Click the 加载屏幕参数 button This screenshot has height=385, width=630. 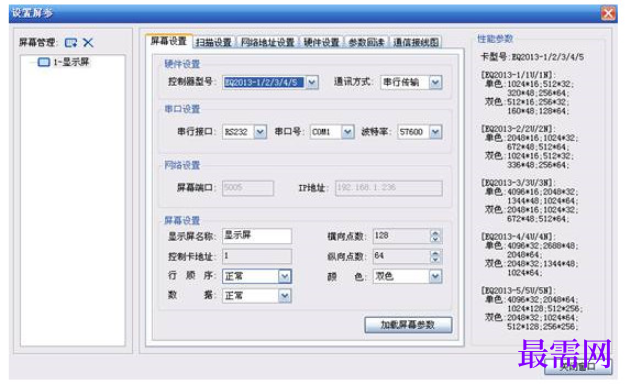408,325
